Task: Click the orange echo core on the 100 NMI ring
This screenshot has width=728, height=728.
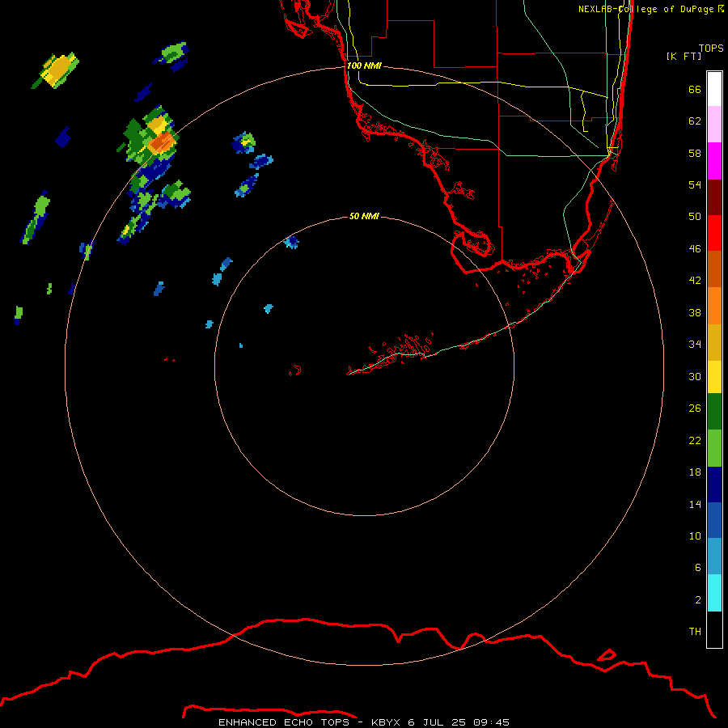Action: coord(162,142)
